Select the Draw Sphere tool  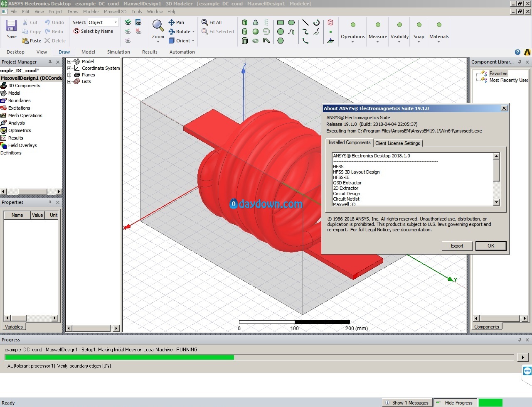click(256, 32)
